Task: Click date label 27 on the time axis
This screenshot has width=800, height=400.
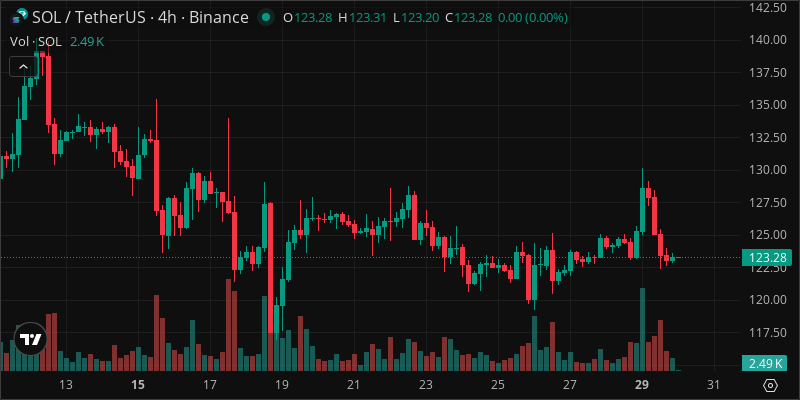Action: (570, 384)
